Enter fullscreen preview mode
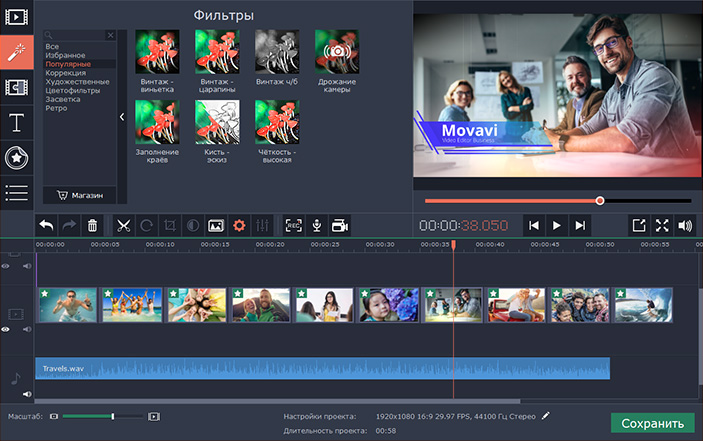The height and width of the screenshot is (441, 703). [x=662, y=226]
